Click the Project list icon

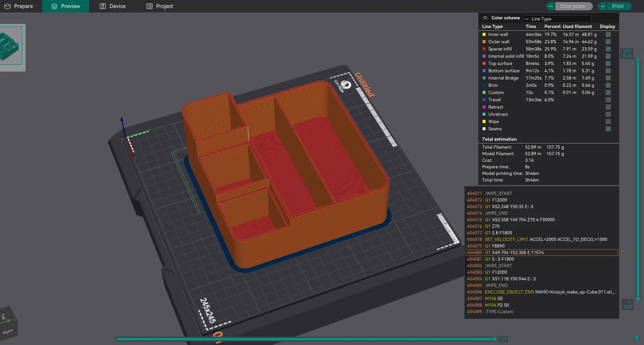click(149, 6)
